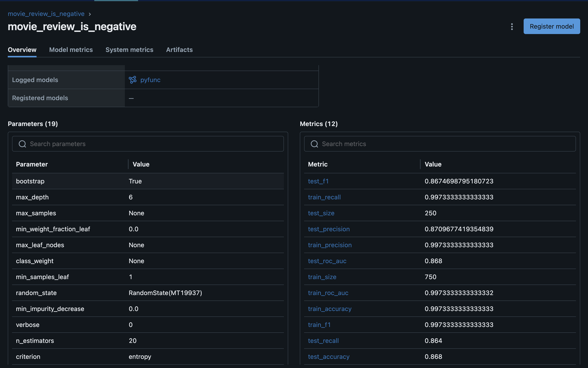The width and height of the screenshot is (588, 368).
Task: Open the System metrics tab
Action: pyautogui.click(x=129, y=50)
